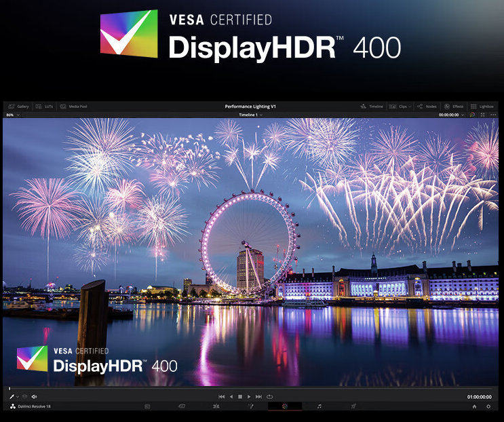This screenshot has height=422, width=504.
Task: Switch to the Fairlight audio page
Action: (x=319, y=406)
